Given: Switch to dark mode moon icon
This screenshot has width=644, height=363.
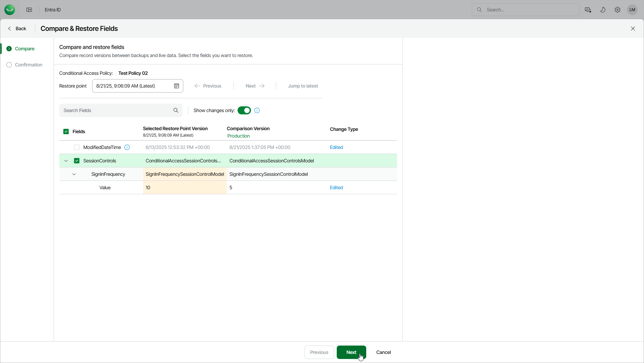Looking at the screenshot, I should pyautogui.click(x=602, y=10).
